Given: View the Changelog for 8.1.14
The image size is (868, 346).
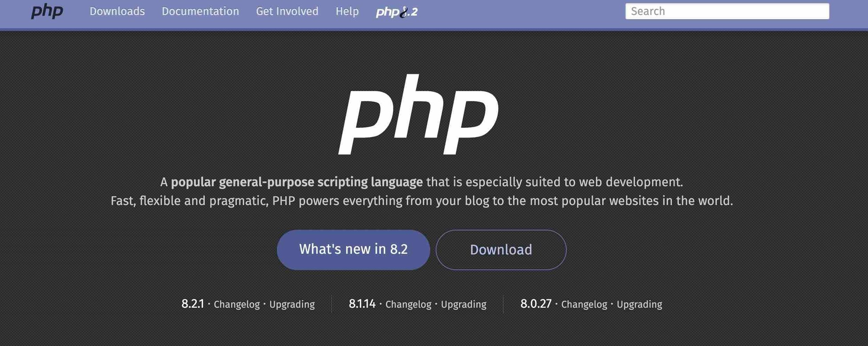Looking at the screenshot, I should [408, 305].
